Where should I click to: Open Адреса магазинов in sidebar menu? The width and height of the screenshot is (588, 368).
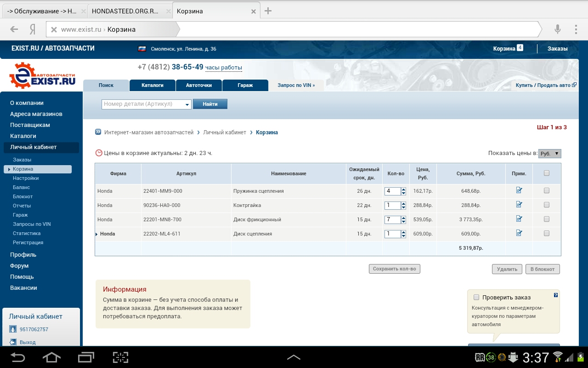pyautogui.click(x=36, y=114)
